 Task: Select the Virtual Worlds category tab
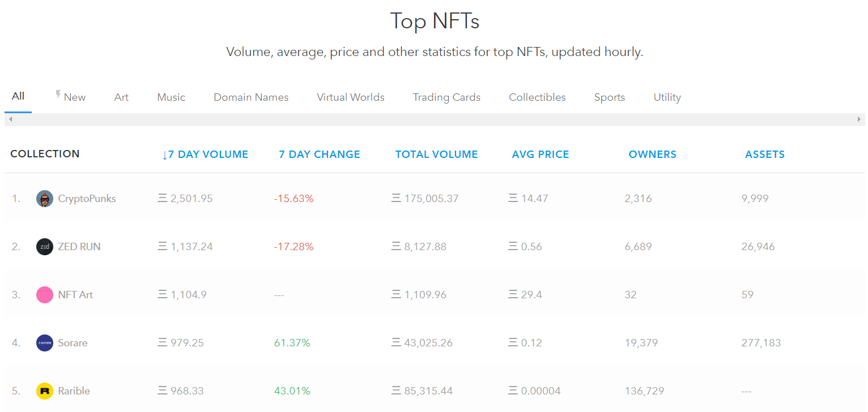(350, 97)
